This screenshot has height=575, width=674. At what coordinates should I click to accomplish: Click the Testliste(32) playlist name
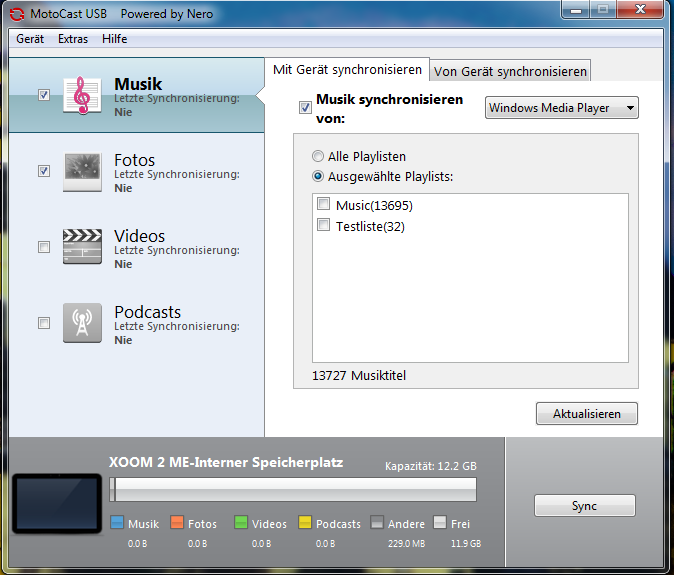click(x=370, y=226)
